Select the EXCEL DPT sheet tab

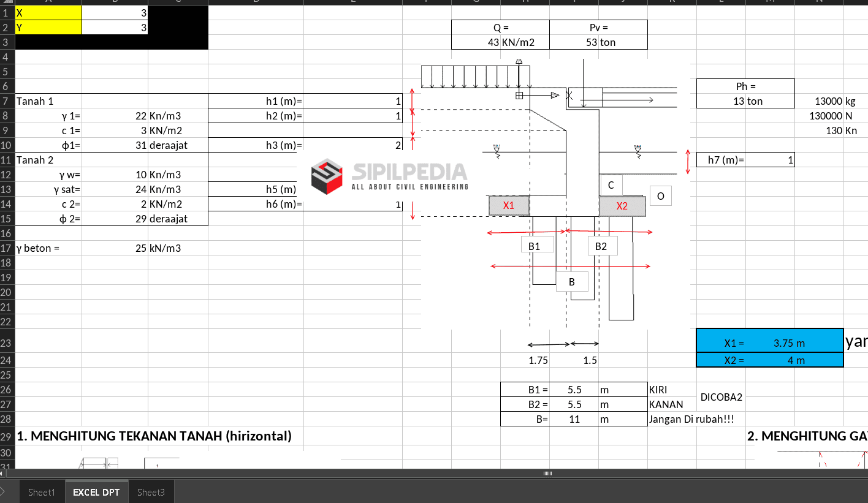[x=96, y=492]
